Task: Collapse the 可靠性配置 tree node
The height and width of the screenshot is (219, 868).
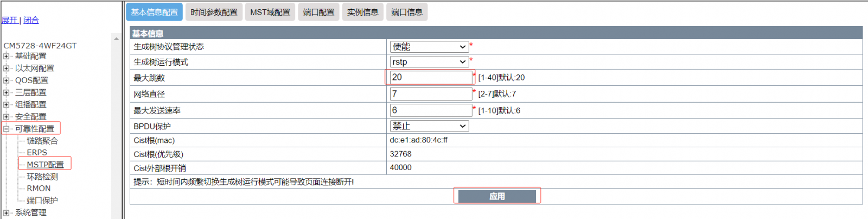Action: tap(6, 129)
